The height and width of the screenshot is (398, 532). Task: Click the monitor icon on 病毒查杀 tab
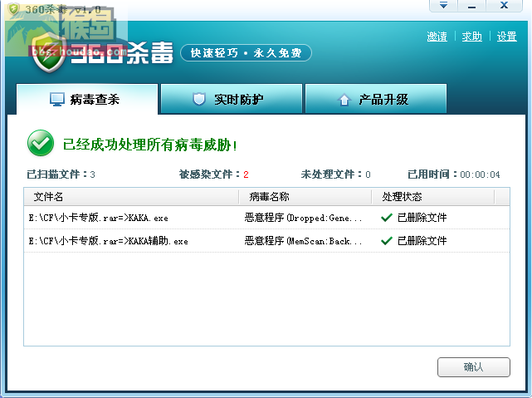tap(57, 99)
